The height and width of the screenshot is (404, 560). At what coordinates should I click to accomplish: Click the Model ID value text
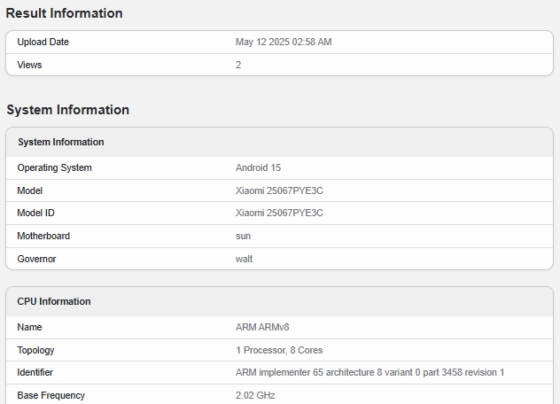tap(279, 213)
